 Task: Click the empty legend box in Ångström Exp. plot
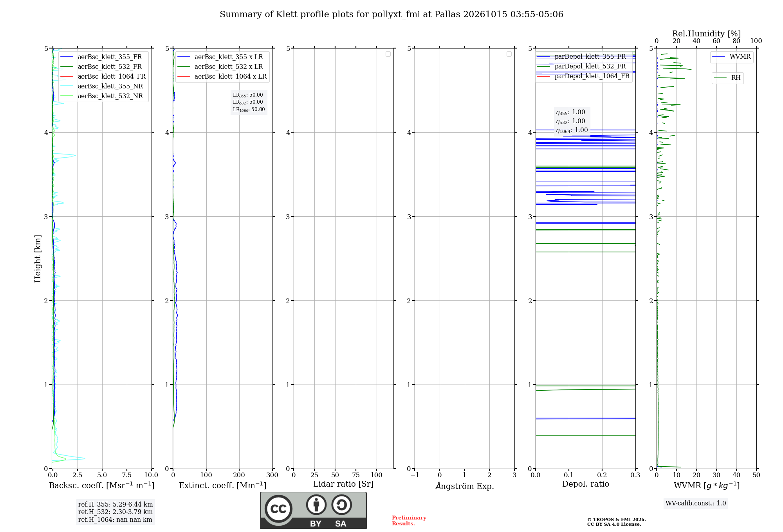[x=509, y=54]
